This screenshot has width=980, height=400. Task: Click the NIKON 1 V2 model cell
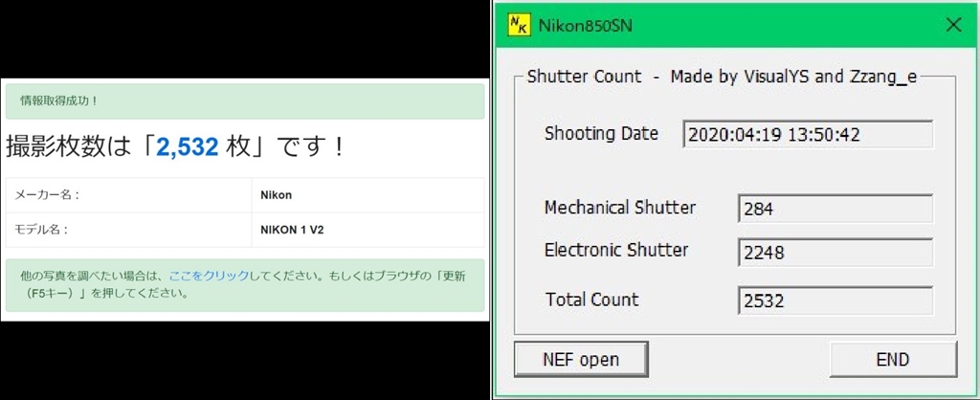pos(368,230)
